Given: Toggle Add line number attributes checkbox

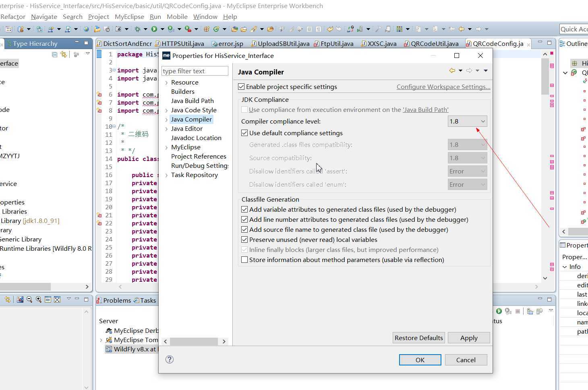Looking at the screenshot, I should coord(244,219).
